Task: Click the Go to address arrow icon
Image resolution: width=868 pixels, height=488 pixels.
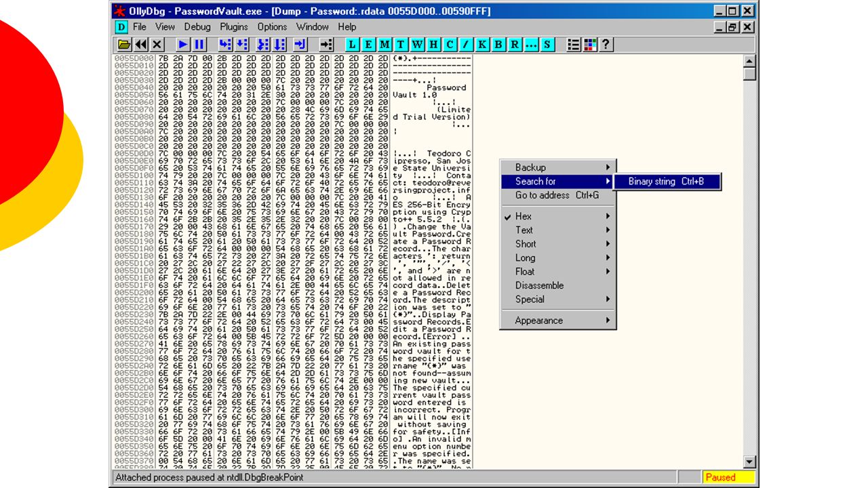Action: pos(327,45)
